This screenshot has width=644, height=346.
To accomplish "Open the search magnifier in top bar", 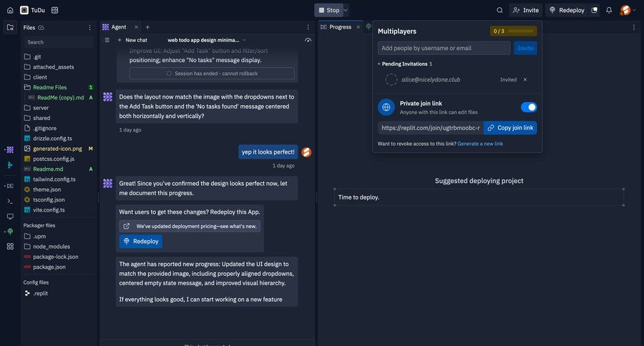I will coord(499,10).
